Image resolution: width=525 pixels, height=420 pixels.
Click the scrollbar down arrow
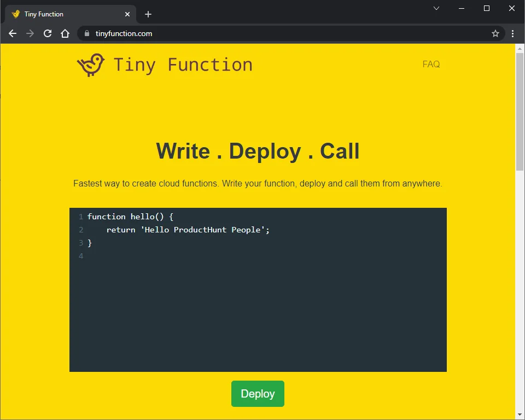click(520, 415)
